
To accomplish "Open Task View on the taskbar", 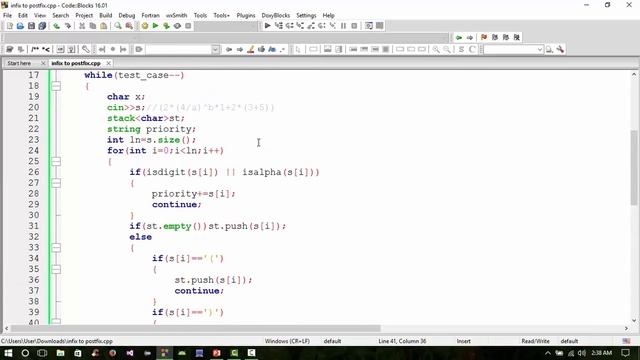I will pyautogui.click(x=42, y=353).
